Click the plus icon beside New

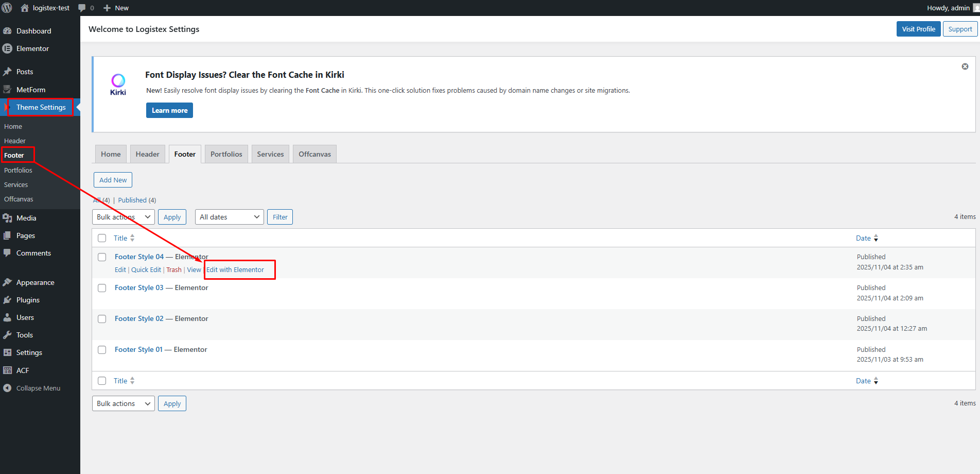coord(107,8)
